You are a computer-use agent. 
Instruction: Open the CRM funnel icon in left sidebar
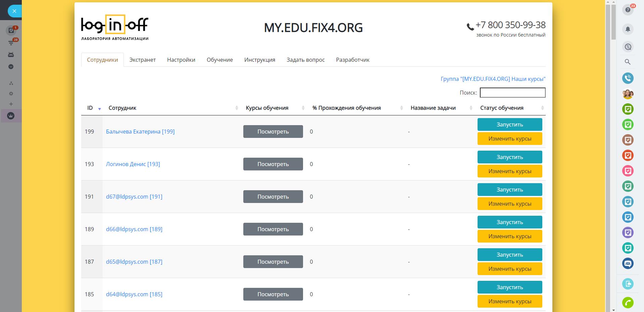11,43
